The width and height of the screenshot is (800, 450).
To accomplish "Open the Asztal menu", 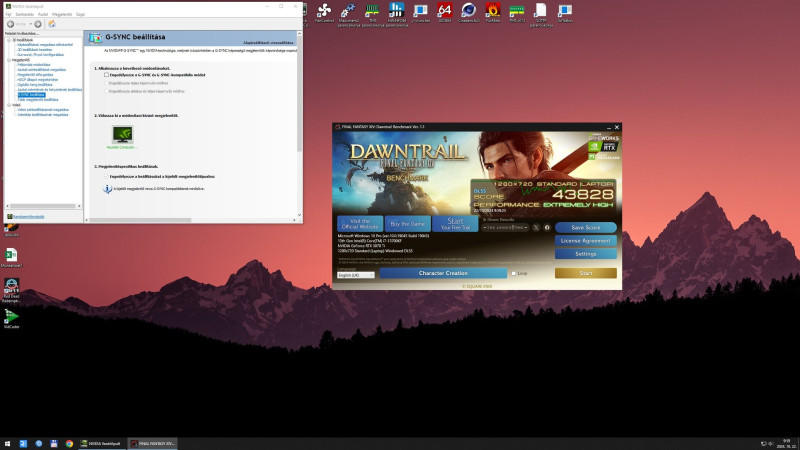I will (43, 14).
